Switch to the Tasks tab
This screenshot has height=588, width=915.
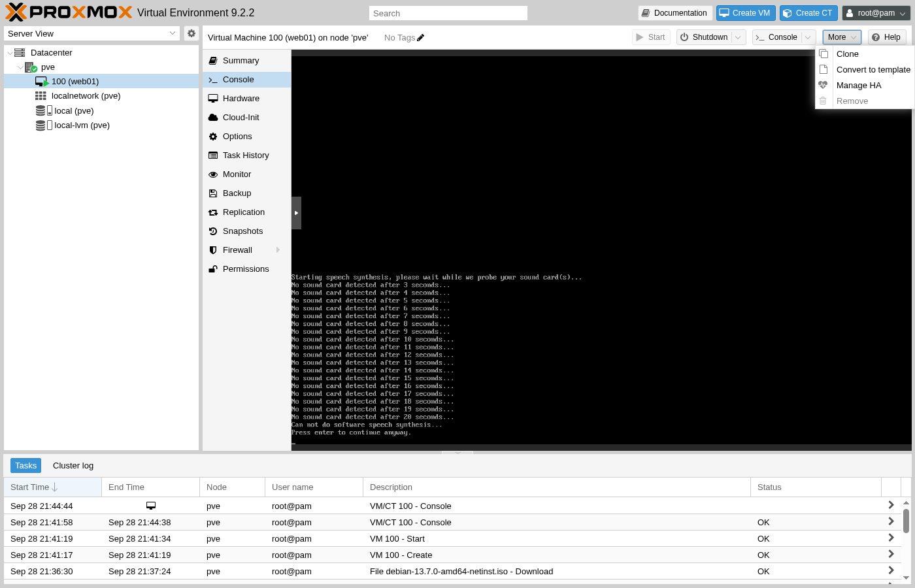click(25, 465)
